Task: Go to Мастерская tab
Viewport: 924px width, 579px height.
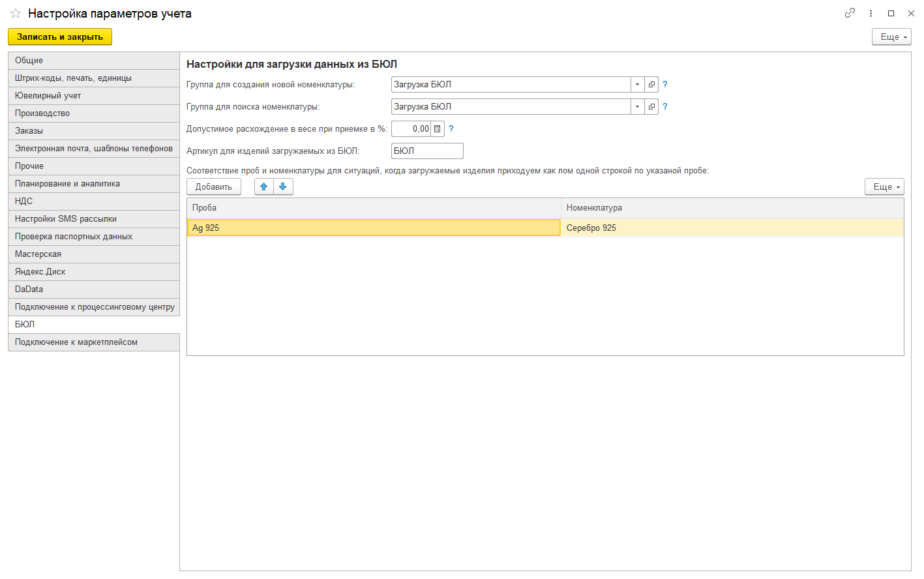Action: click(x=94, y=254)
